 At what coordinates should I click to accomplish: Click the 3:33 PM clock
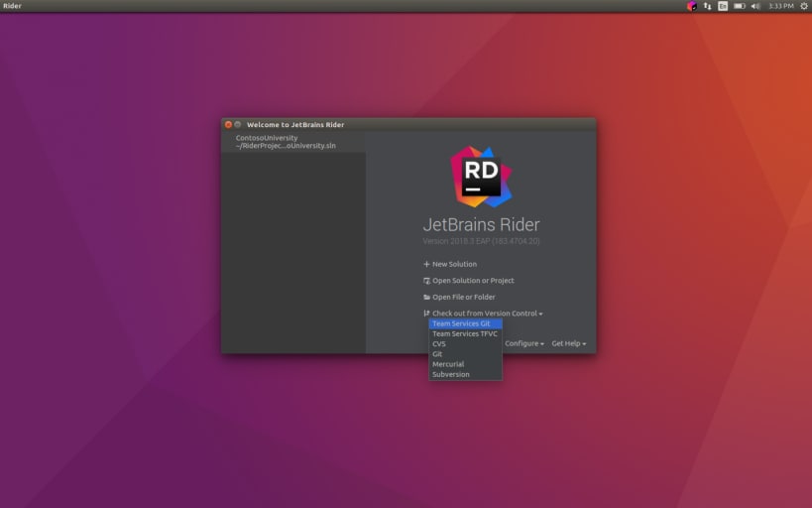(781, 6)
